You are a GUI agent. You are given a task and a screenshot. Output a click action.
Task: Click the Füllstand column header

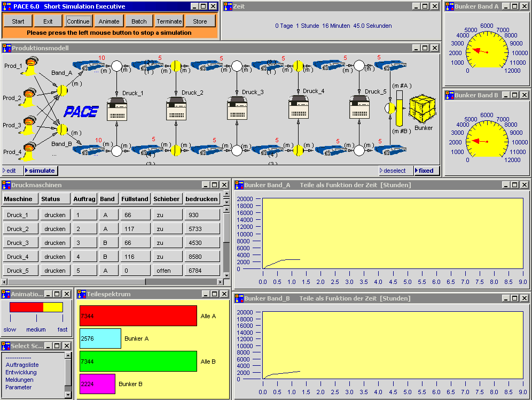click(135, 199)
